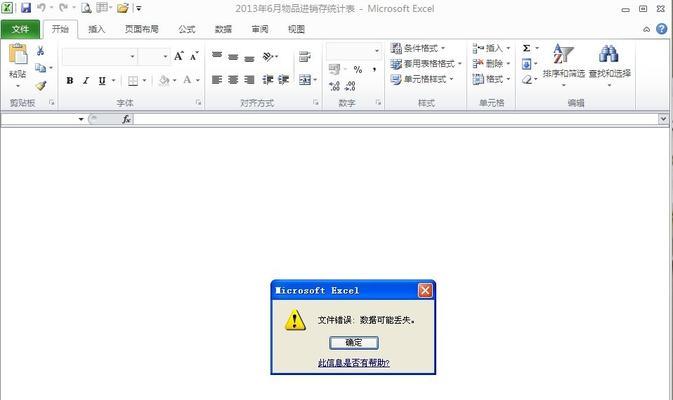Viewport: 673px width, 400px height.
Task: Click Save in quick access toolbar
Action: coord(26,8)
